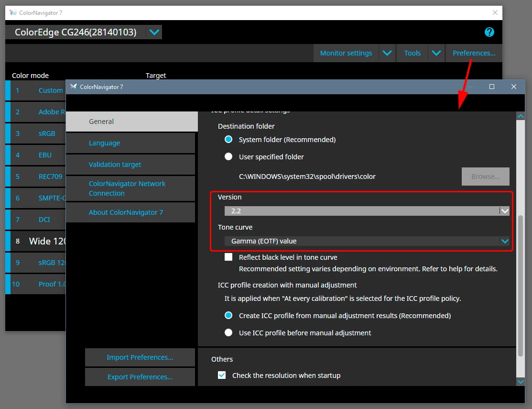This screenshot has height=409, width=532.
Task: Click the disabled Browse... button
Action: (486, 177)
